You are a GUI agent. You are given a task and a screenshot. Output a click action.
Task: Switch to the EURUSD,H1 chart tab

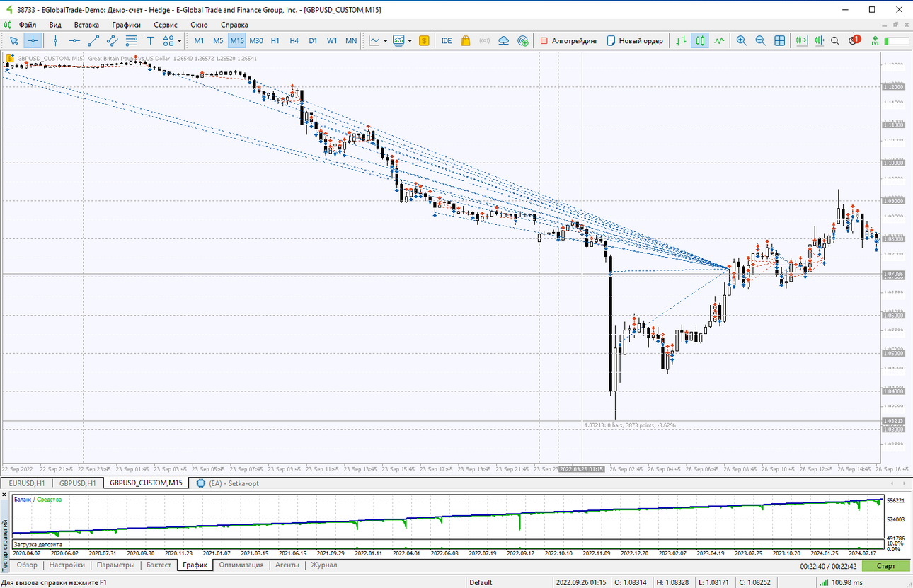click(x=27, y=483)
